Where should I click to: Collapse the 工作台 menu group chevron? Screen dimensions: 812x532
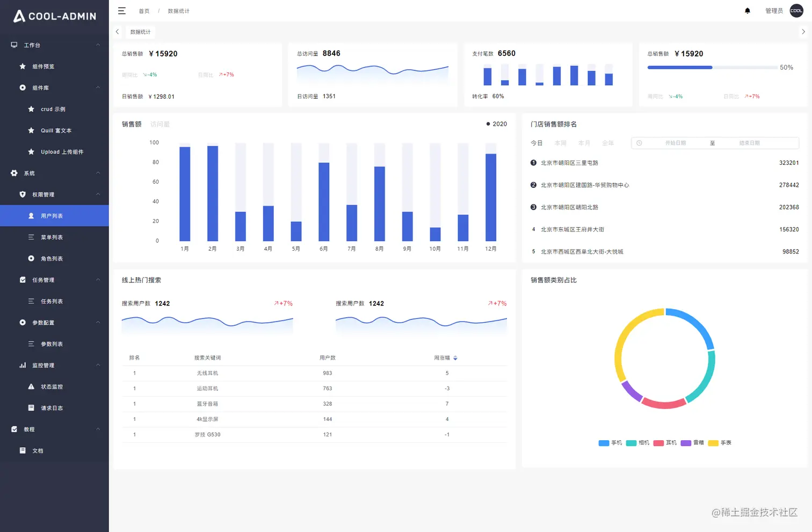[x=98, y=45]
